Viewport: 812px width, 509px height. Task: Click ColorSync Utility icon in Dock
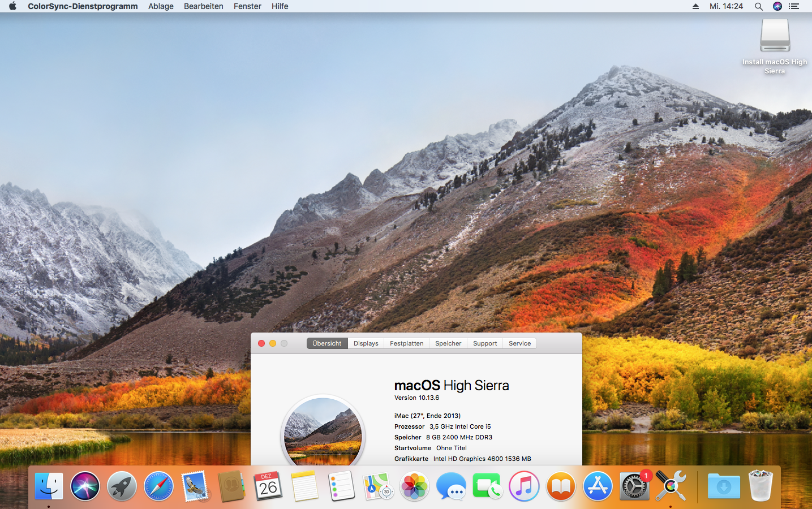point(671,486)
